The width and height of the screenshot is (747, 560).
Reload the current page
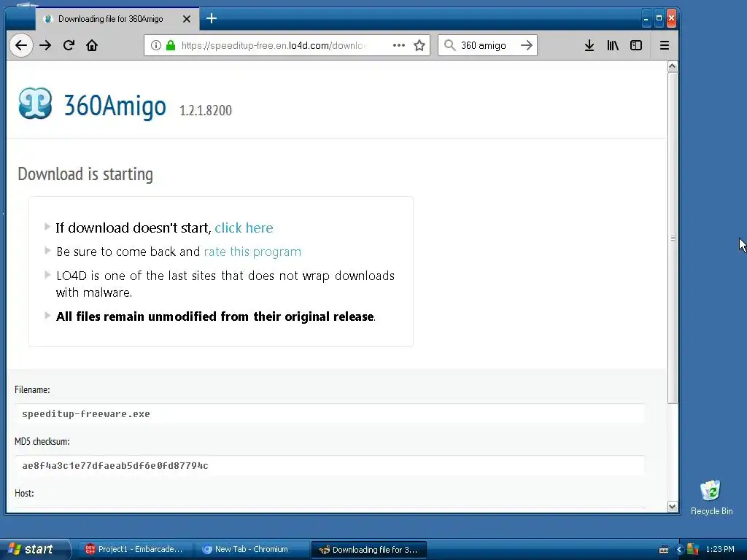[69, 45]
